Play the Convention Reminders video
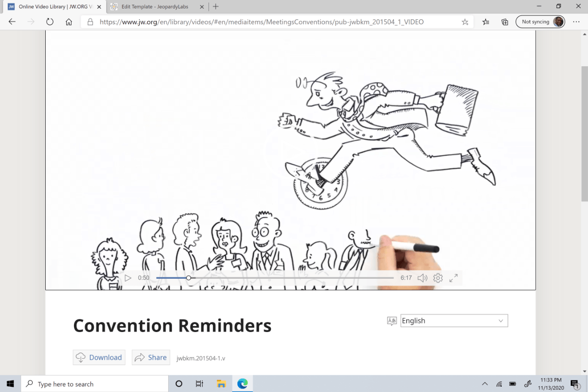The width and height of the screenshot is (588, 392). (128, 278)
